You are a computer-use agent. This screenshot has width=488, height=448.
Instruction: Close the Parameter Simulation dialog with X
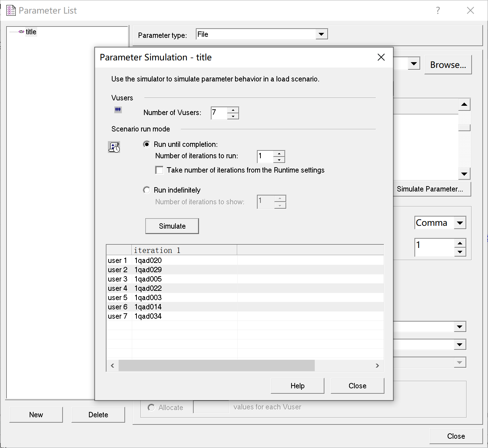(381, 57)
